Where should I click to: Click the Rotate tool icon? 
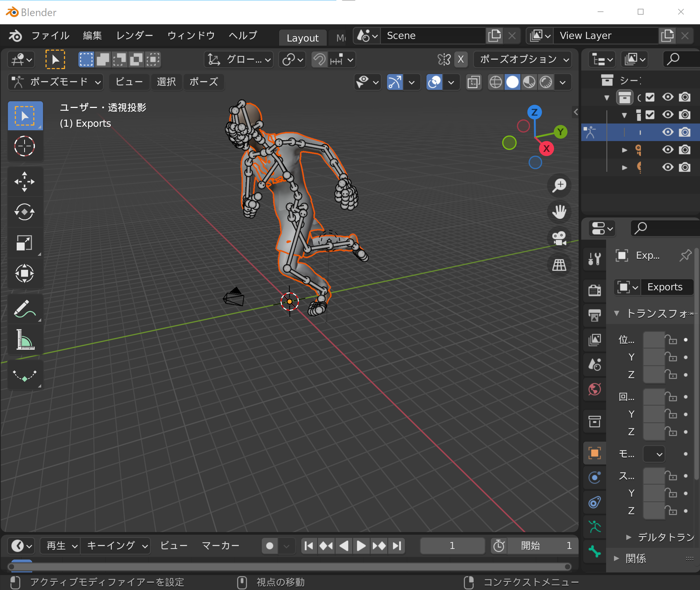click(24, 211)
